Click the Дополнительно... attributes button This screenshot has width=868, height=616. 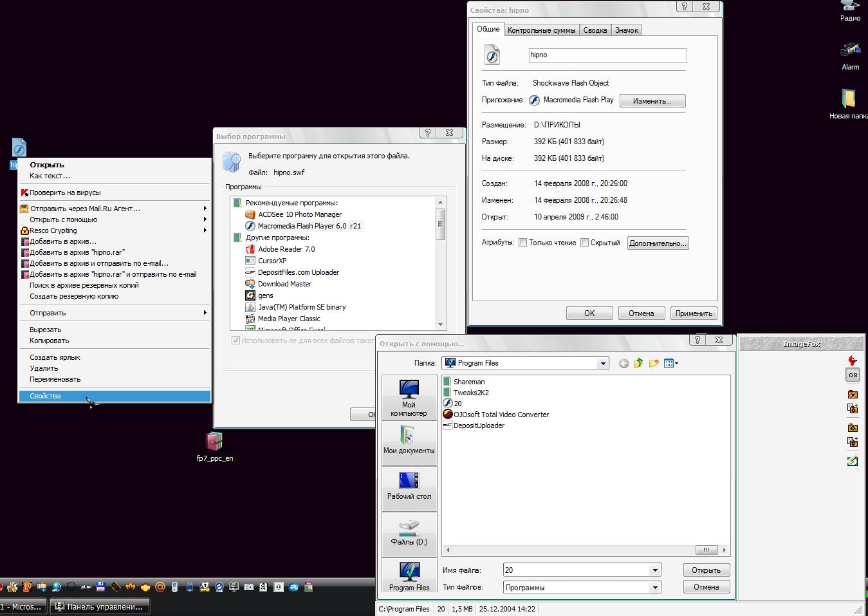point(658,243)
